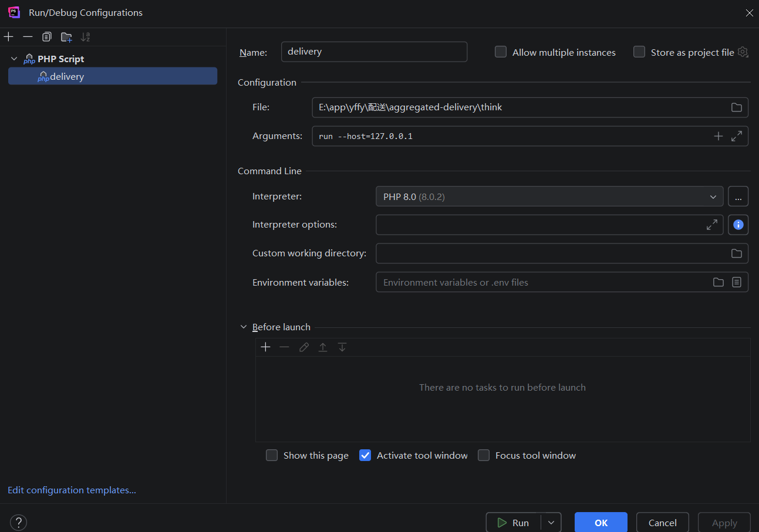Viewport: 759px width, 532px height.
Task: Uncheck Activate tool window
Action: [x=365, y=456]
